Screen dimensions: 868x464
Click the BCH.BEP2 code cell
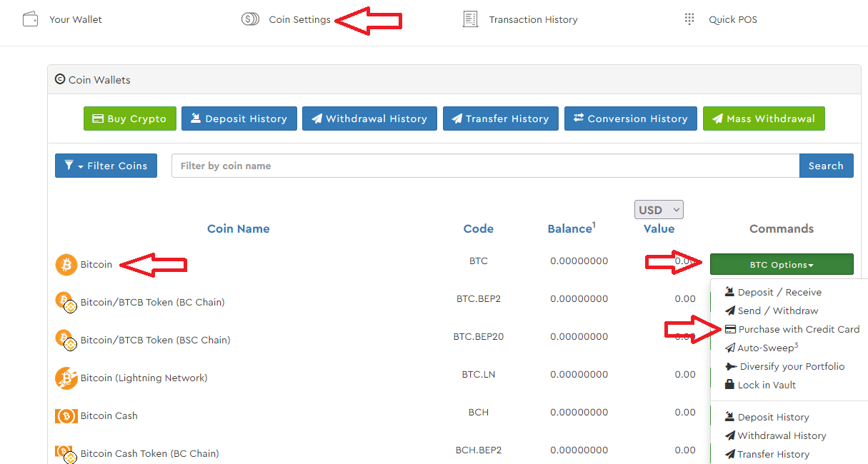(479, 450)
